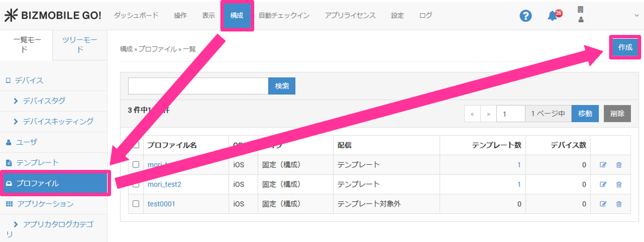Expand the デバイスタグ sidebar item
This screenshot has height=242, width=644.
tap(44, 101)
